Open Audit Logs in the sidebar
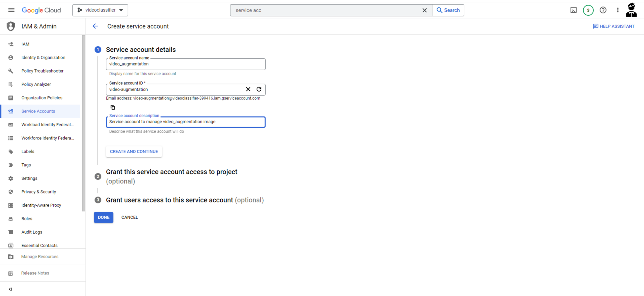The image size is (644, 296). 32,232
